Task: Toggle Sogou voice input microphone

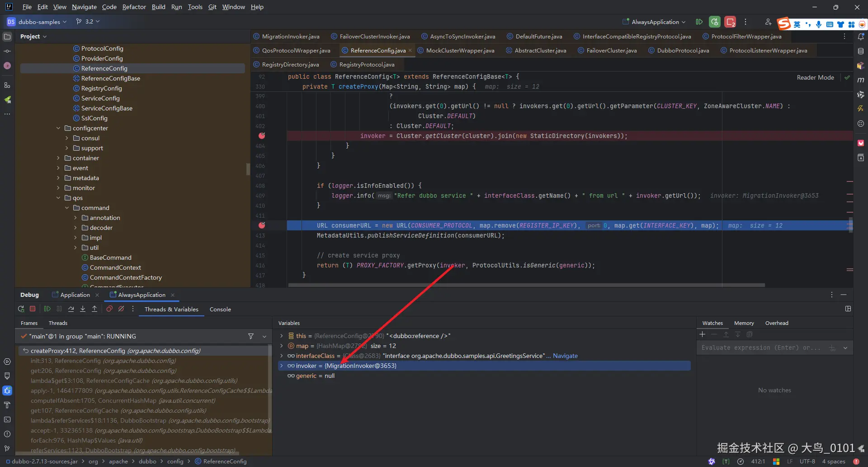Action: point(819,24)
